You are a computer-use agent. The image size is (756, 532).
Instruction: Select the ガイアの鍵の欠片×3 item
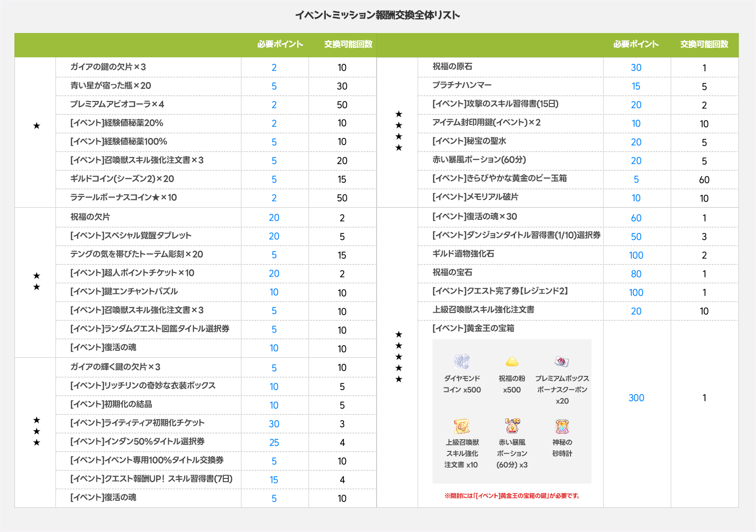(x=108, y=67)
